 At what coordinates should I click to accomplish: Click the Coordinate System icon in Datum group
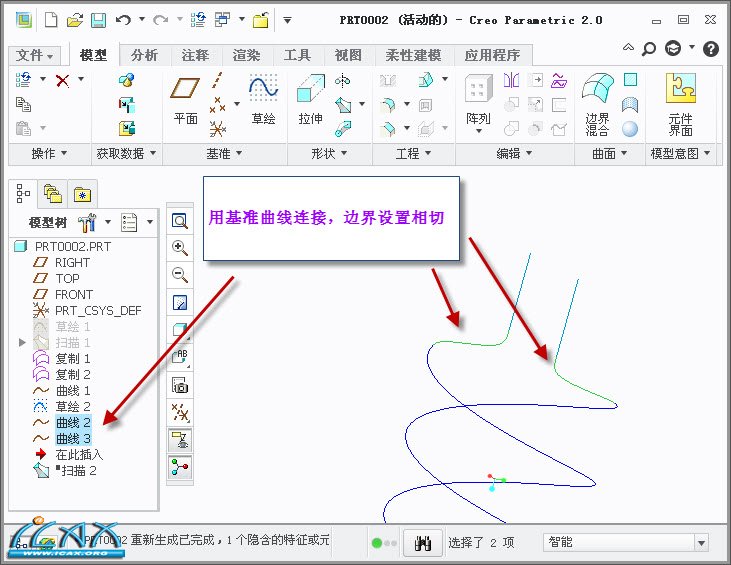(x=218, y=129)
